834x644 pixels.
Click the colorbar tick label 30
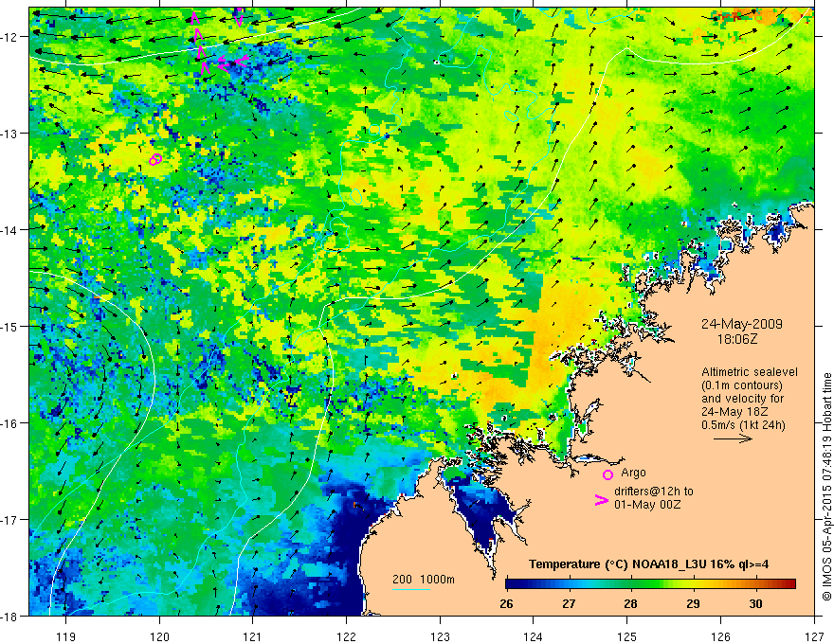click(x=756, y=603)
